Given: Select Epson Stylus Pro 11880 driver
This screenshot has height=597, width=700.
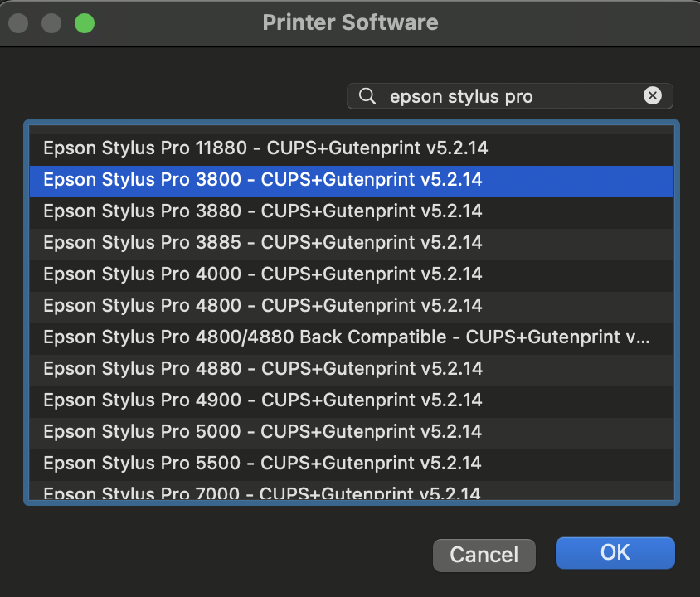Looking at the screenshot, I should (352, 148).
